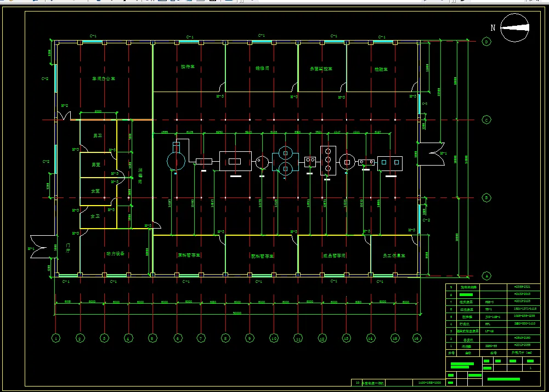Screen dimensions: 549x392
Task: Click the 名称 header cell in equipment table
Action: 468,353
